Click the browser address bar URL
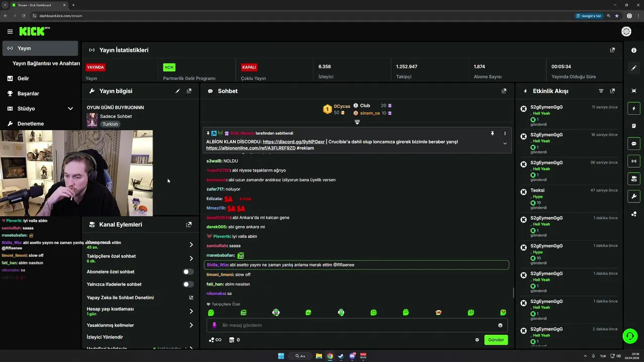 tap(61, 16)
